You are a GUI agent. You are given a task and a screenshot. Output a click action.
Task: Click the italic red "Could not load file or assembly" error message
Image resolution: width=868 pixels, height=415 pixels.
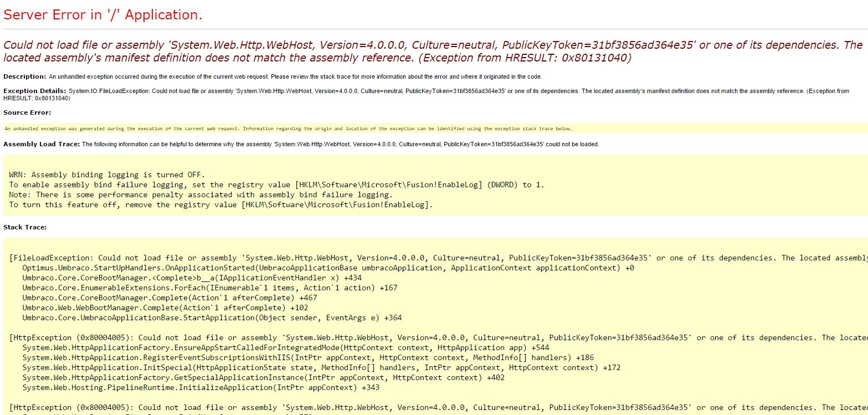click(433, 51)
